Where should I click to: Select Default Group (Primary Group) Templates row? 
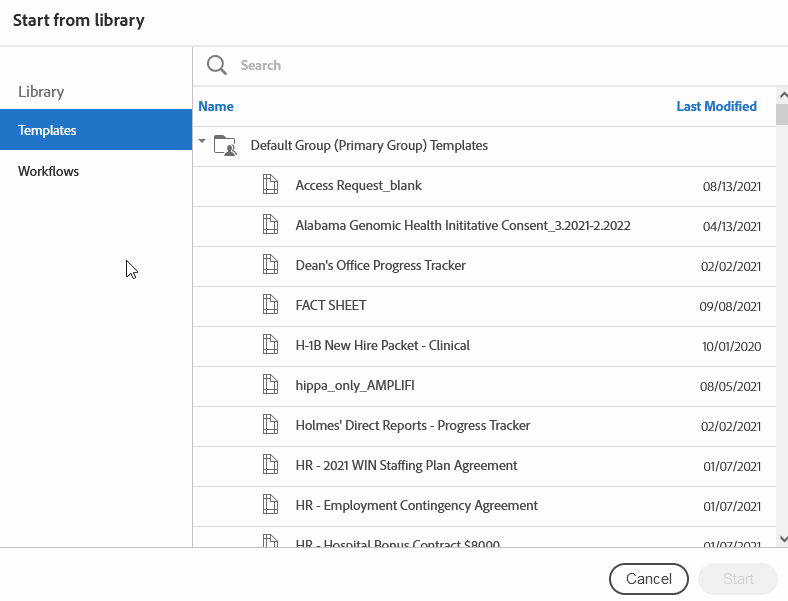coord(484,146)
